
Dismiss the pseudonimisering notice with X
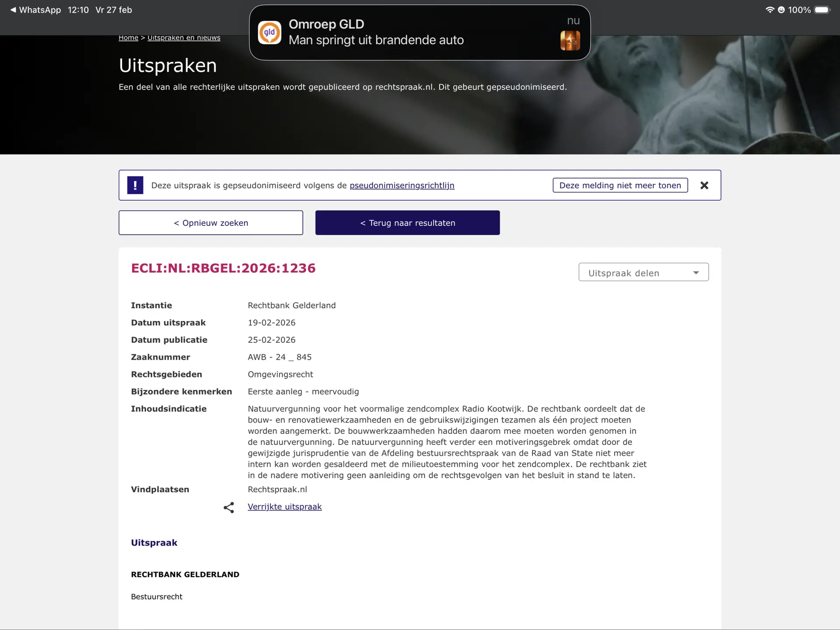tap(704, 185)
